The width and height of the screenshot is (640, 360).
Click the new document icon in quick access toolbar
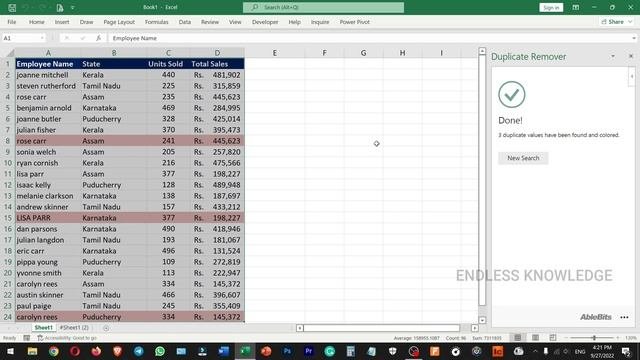(60, 7)
